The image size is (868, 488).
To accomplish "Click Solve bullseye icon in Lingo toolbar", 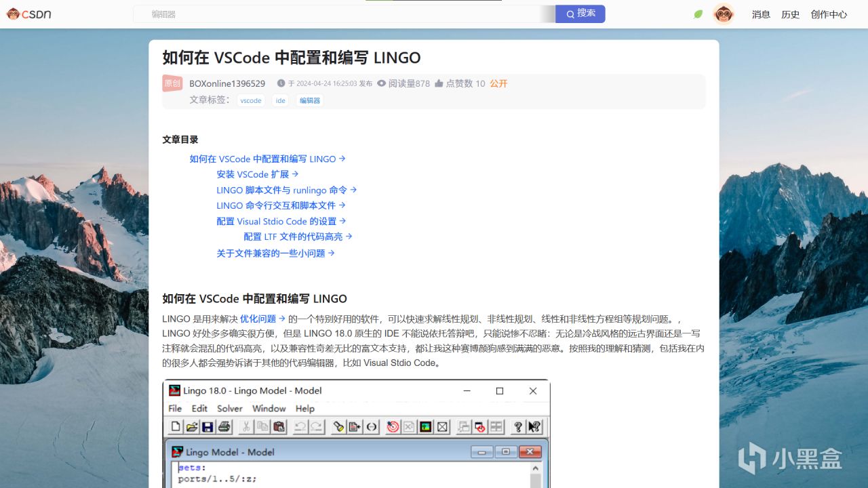I will tap(393, 426).
